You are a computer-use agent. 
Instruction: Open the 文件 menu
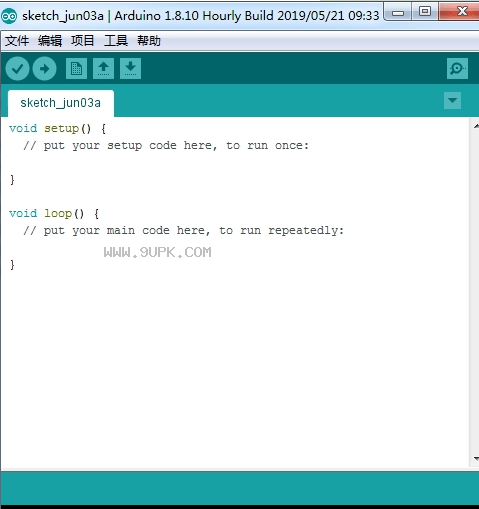click(x=17, y=41)
